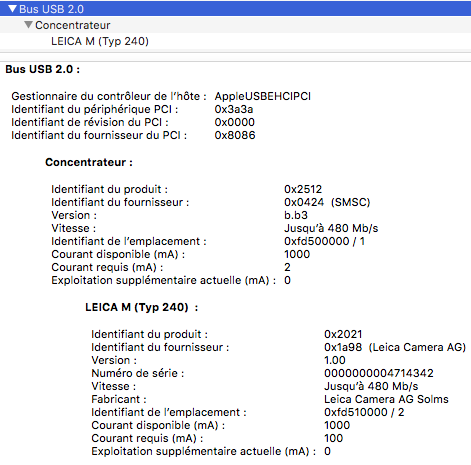Select LEICA M (Typ 240) in the tree
This screenshot has width=471, height=465.
pos(100,41)
